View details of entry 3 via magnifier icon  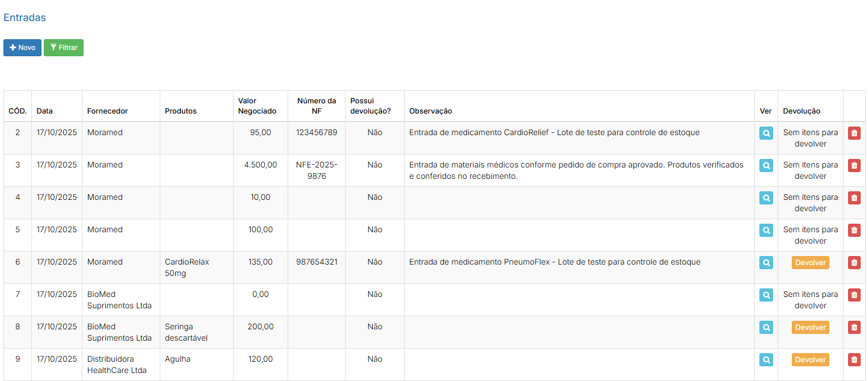tap(766, 166)
